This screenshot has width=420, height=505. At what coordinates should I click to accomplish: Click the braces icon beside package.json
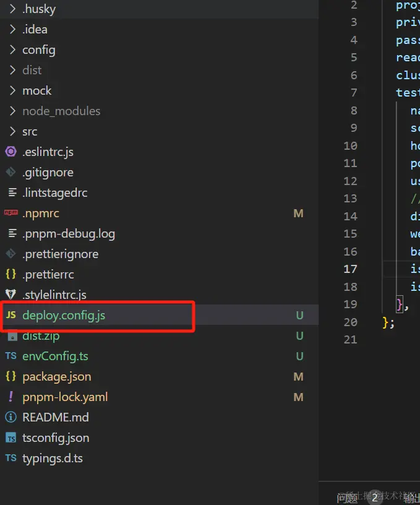[x=11, y=376]
